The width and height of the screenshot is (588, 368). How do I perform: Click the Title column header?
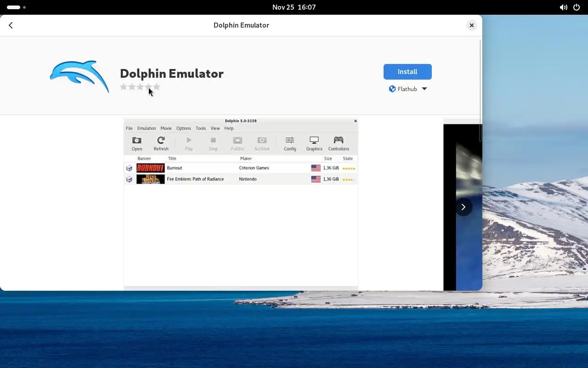coord(172,158)
